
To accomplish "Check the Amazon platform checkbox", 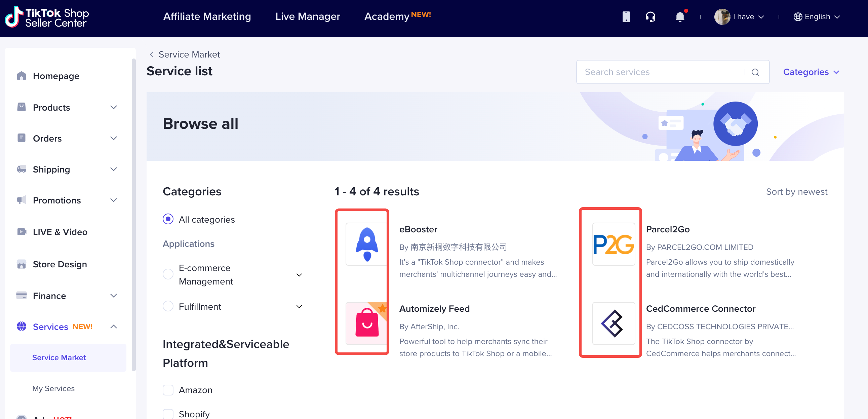I will pos(168,390).
